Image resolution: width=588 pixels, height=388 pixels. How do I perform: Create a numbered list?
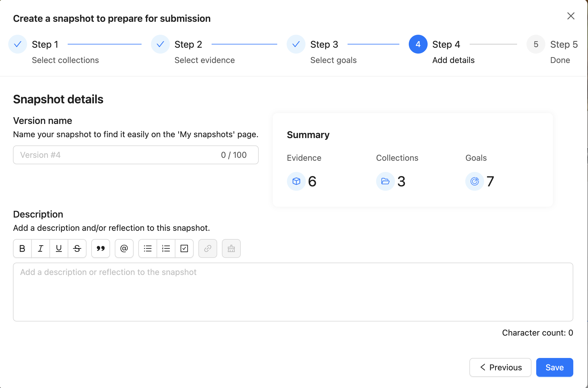[x=166, y=248]
